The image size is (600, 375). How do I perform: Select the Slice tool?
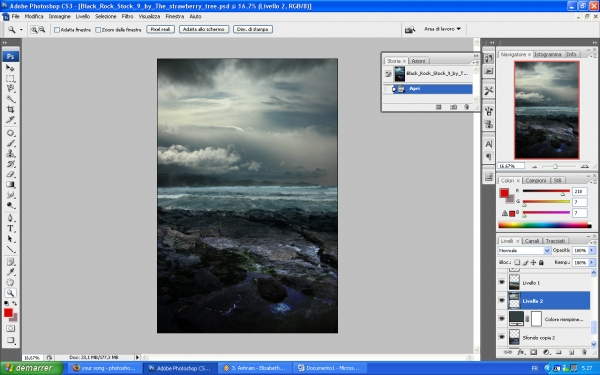point(10,119)
